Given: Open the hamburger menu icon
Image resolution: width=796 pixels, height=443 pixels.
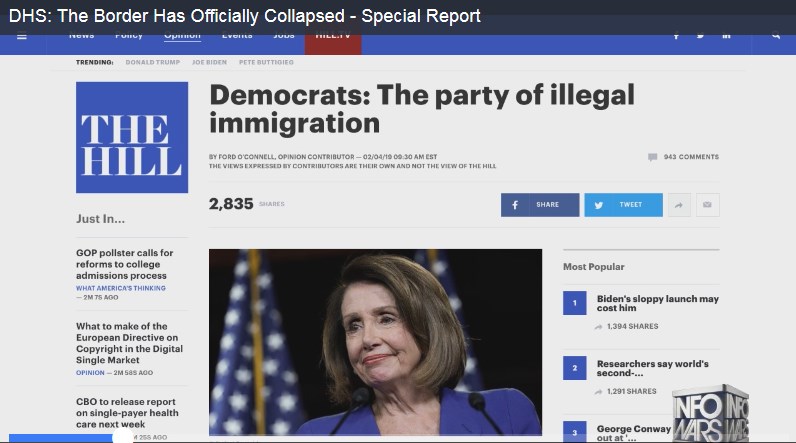Looking at the screenshot, I should [x=22, y=36].
